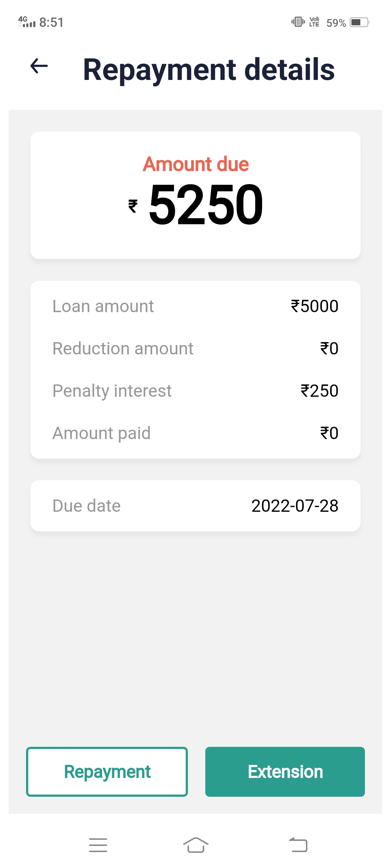Tap the Amount paid label
Viewport: 391px width, 868px height.
click(x=101, y=433)
